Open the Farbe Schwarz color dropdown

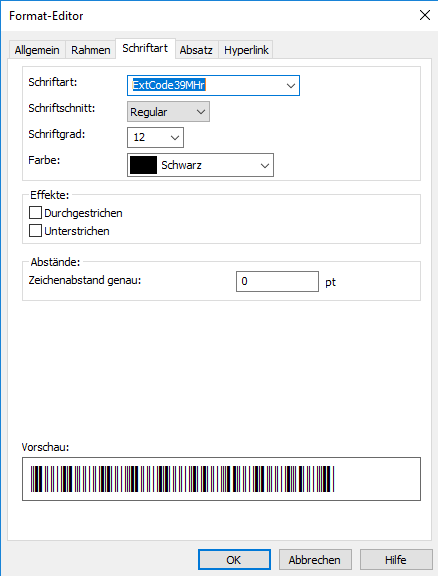pyautogui.click(x=200, y=165)
